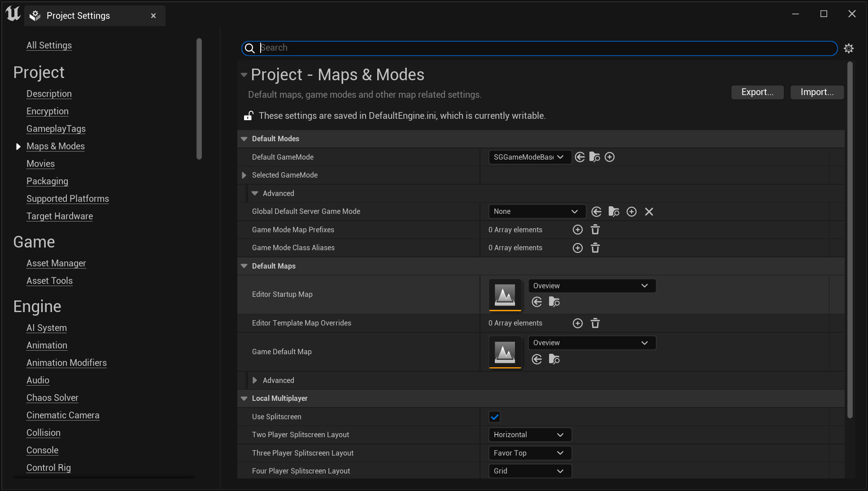The image size is (868, 491).
Task: Open the search settings gear
Action: [x=849, y=48]
